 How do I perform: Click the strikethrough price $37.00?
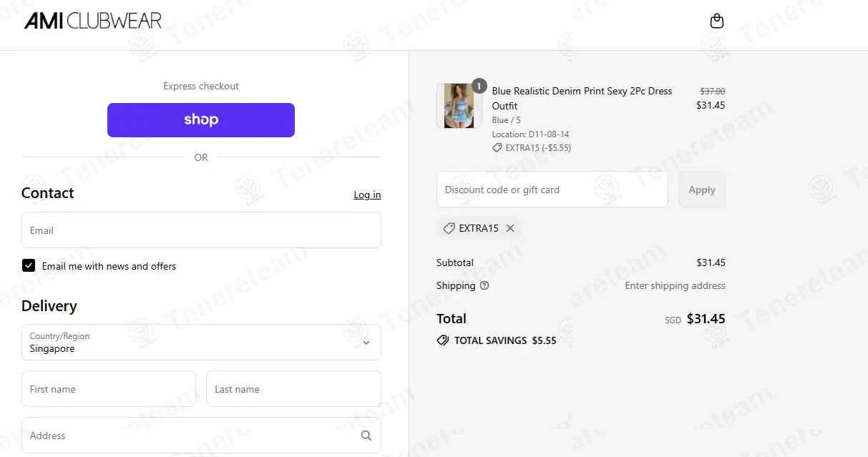pyautogui.click(x=712, y=92)
